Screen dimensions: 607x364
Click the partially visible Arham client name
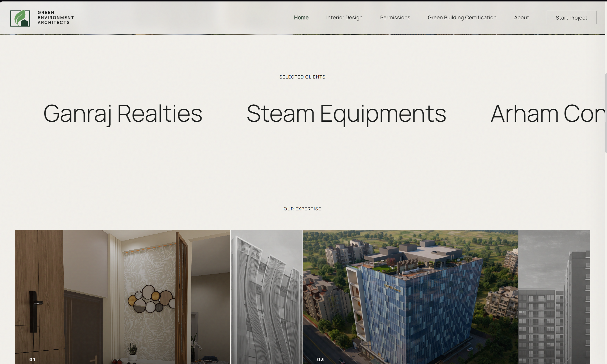click(x=548, y=114)
